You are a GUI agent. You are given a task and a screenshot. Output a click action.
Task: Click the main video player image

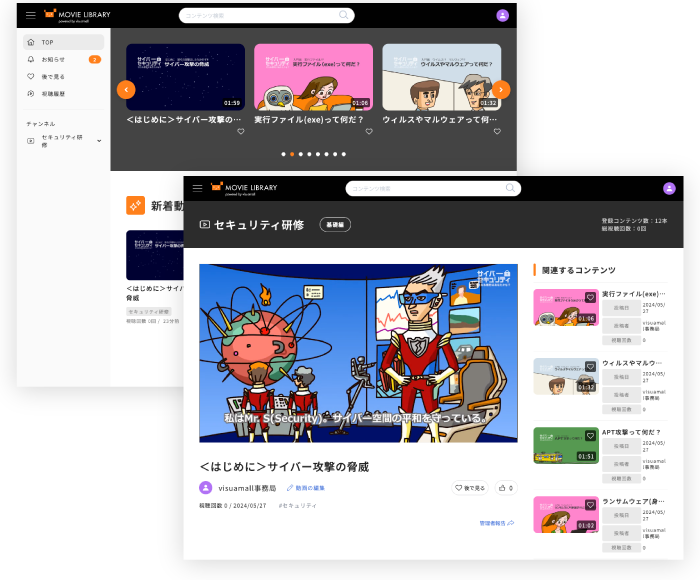coord(358,353)
